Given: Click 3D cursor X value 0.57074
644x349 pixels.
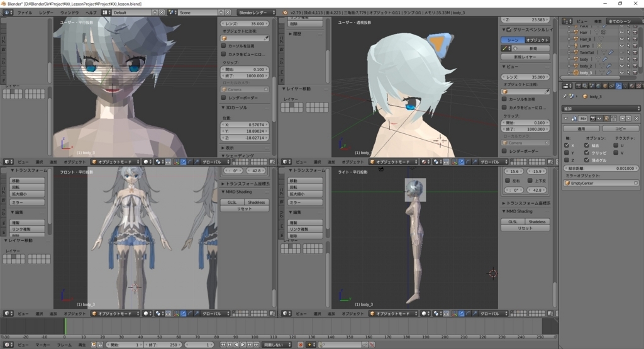Looking at the screenshot, I should tap(245, 125).
